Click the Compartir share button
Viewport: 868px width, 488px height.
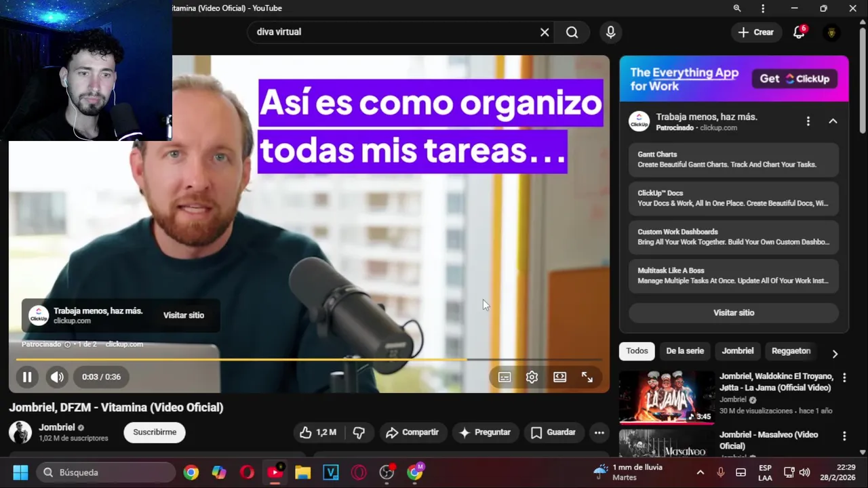click(412, 432)
